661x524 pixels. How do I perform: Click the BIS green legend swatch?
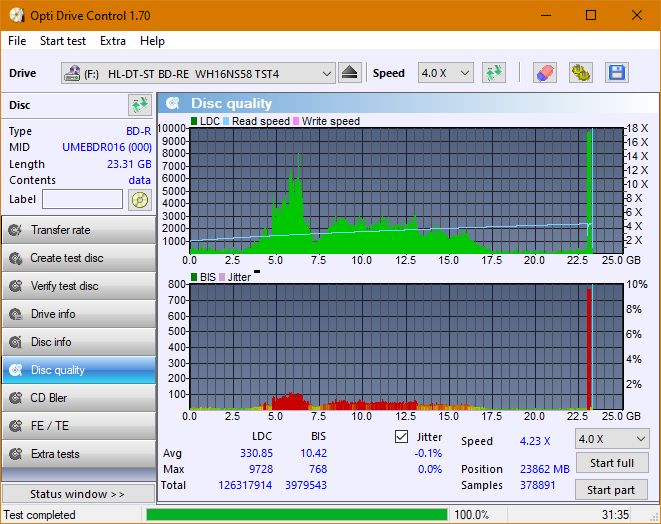point(194,277)
